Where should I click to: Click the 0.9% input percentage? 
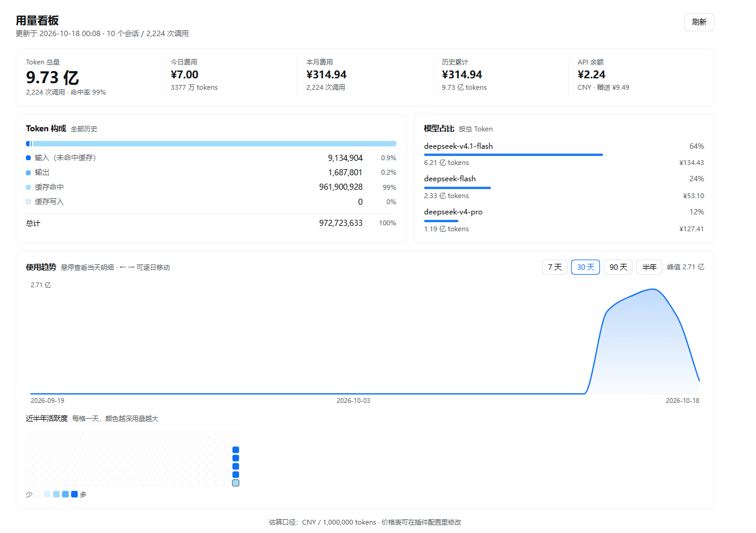(389, 158)
